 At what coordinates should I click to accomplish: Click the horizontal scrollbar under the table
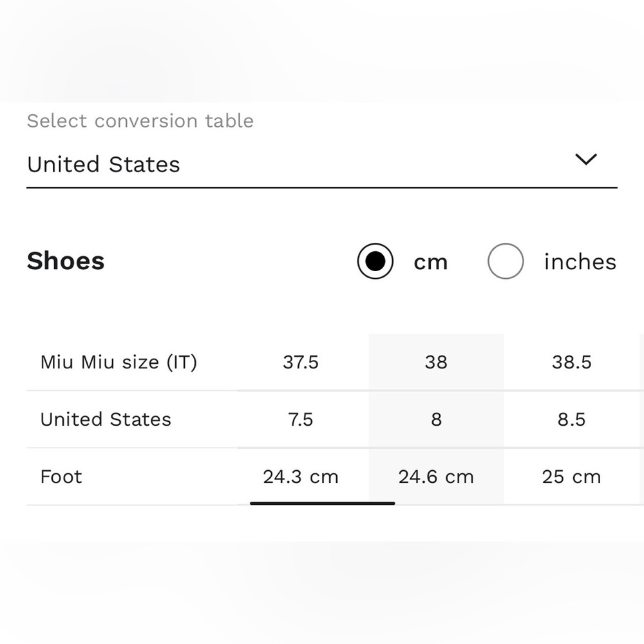pyautogui.click(x=322, y=504)
